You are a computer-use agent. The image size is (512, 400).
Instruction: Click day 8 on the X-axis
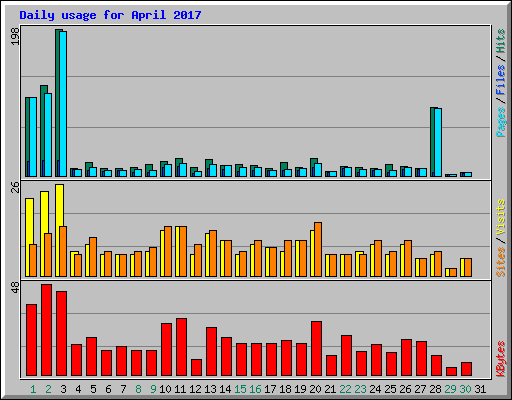click(x=138, y=389)
